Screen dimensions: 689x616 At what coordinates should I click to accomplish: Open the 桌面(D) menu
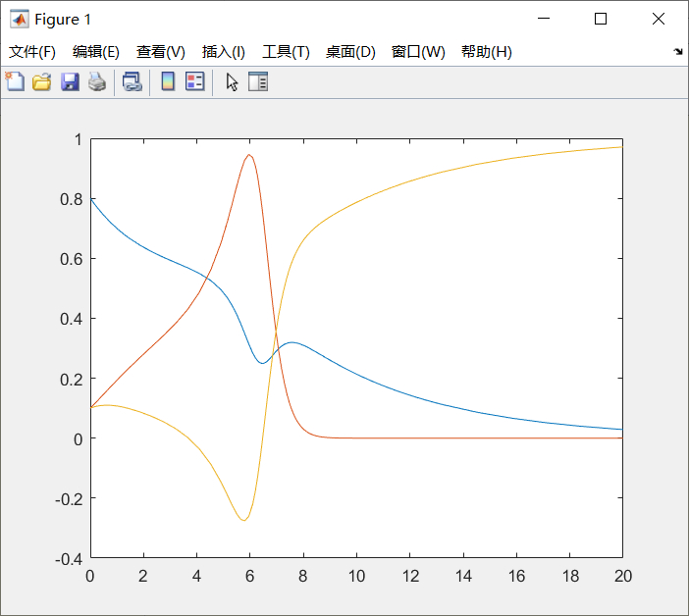coord(350,52)
